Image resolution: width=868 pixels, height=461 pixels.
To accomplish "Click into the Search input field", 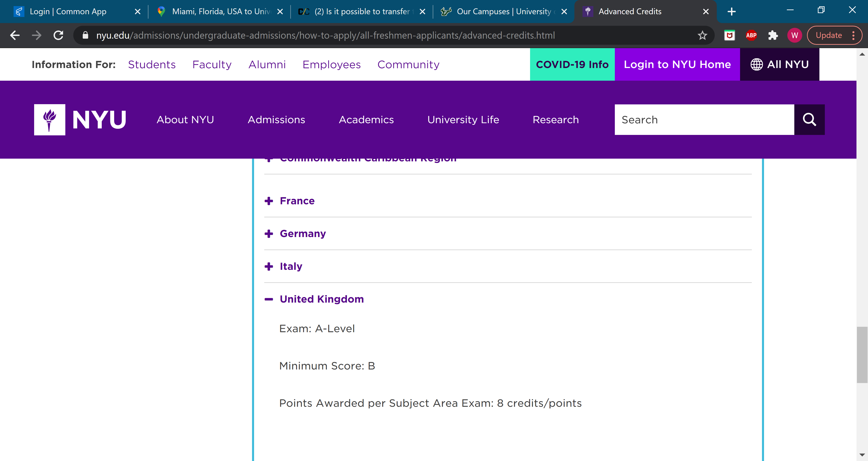I will [x=704, y=120].
